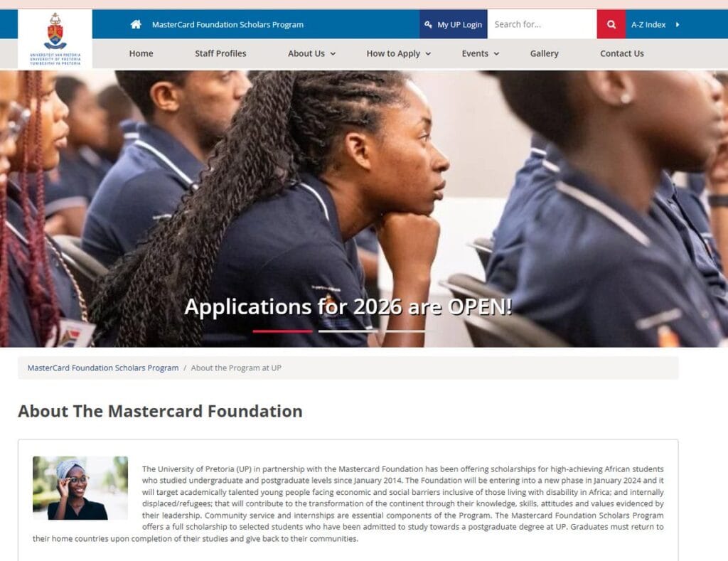Click the Search for... input field
Viewport: 728px width, 561px height.
(x=542, y=24)
